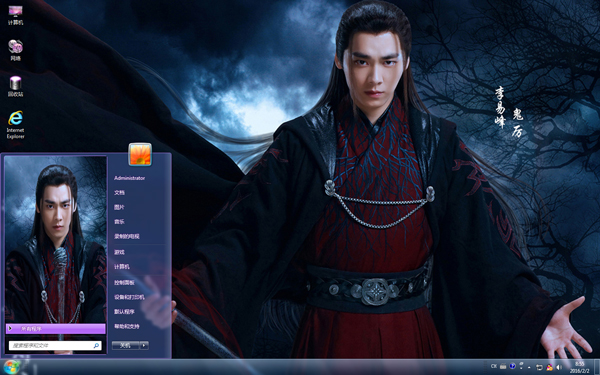Open the 回收站 recycle bin icon
The image size is (600, 375).
pos(15,86)
